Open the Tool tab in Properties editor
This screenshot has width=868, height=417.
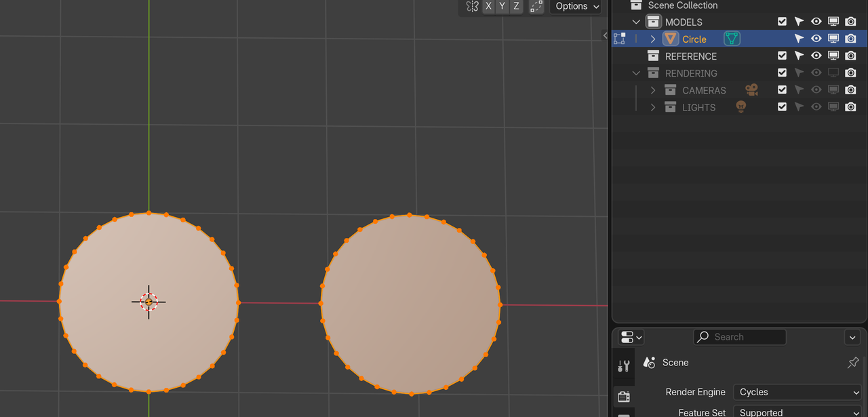click(623, 365)
